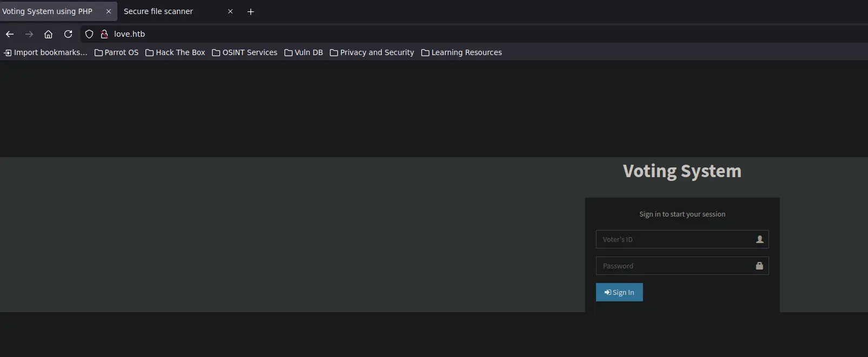The image size is (868, 357).
Task: Expand the OSINT Services bookmark folder
Action: click(244, 52)
